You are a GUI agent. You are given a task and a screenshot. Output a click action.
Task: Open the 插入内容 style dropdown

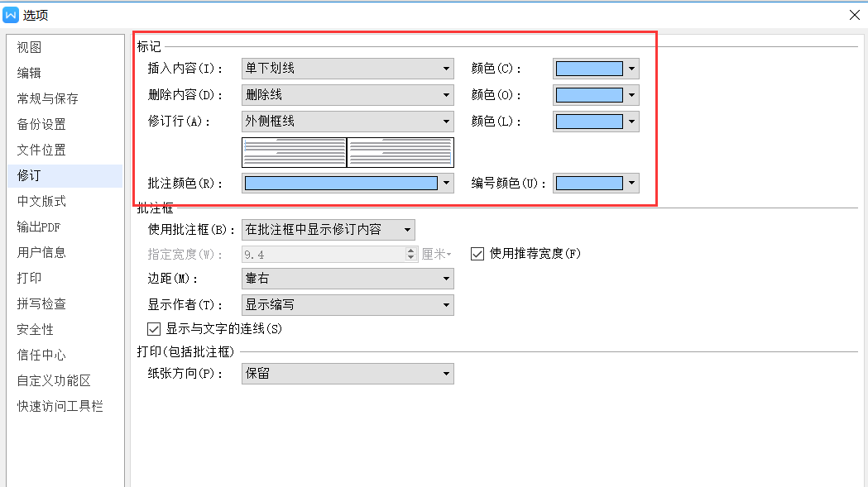[x=348, y=69]
